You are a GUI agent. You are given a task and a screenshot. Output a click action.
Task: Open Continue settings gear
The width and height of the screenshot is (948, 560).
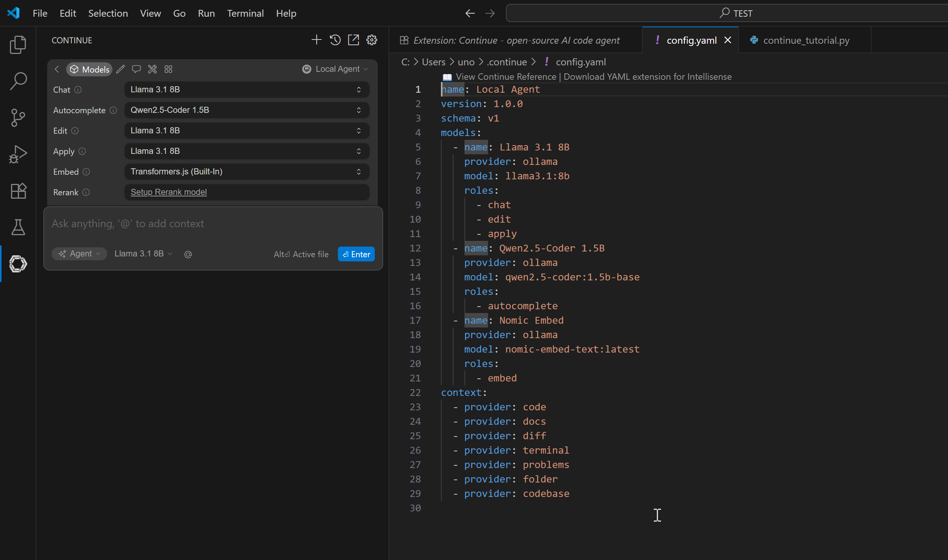click(371, 40)
